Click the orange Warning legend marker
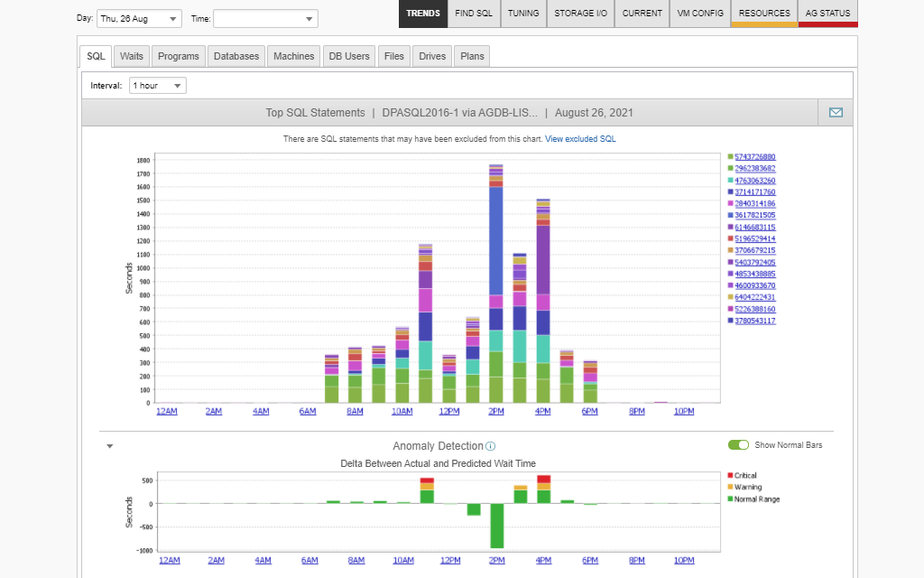The height and width of the screenshot is (578, 924). (x=730, y=488)
